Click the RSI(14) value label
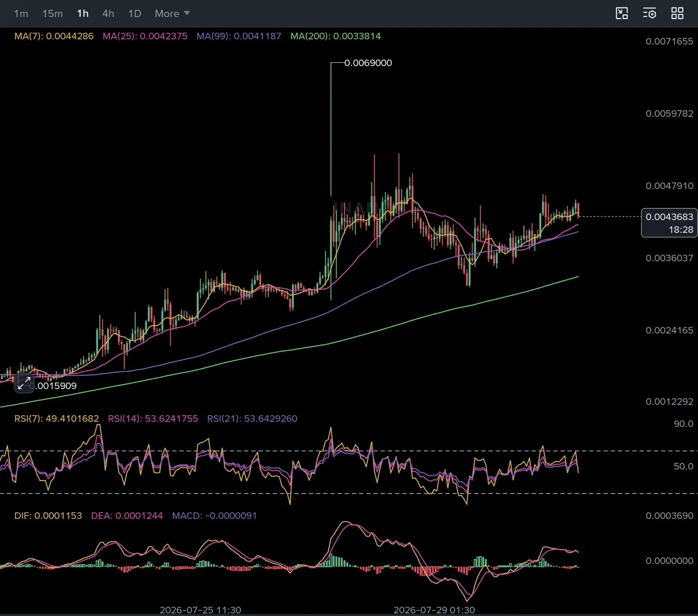Screen dimensions: 698x616 coord(153,419)
